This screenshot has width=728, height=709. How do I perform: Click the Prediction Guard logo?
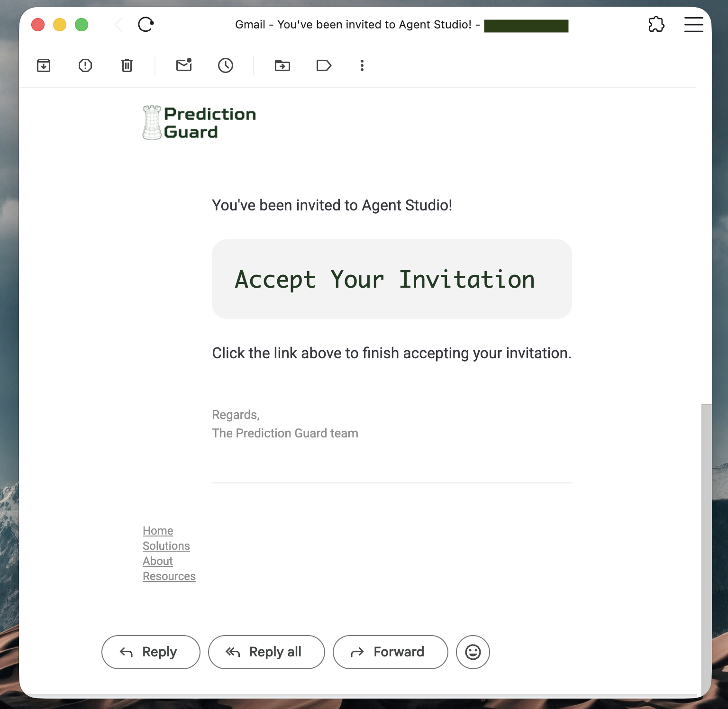[199, 122]
